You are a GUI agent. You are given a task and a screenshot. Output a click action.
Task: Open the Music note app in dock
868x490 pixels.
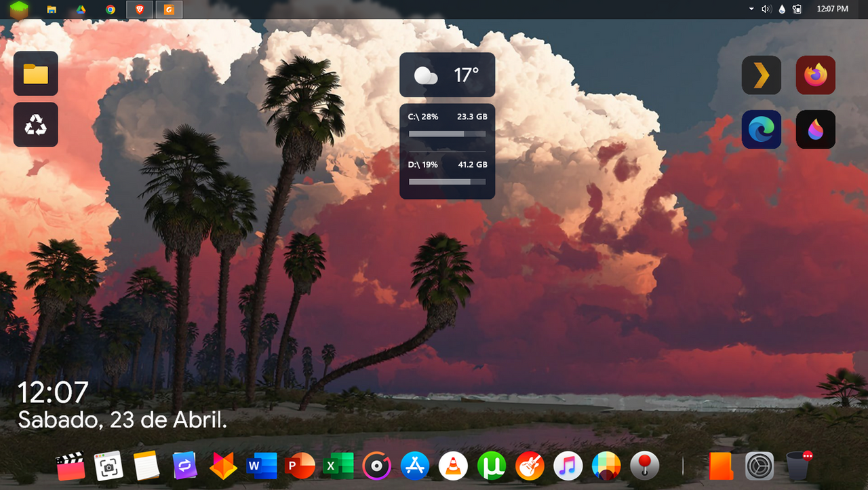point(568,466)
